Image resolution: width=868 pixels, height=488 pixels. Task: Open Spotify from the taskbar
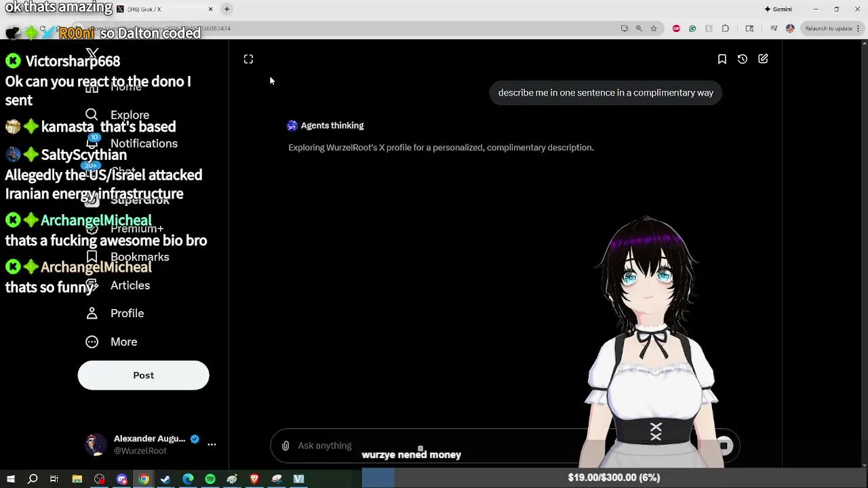coord(210,479)
